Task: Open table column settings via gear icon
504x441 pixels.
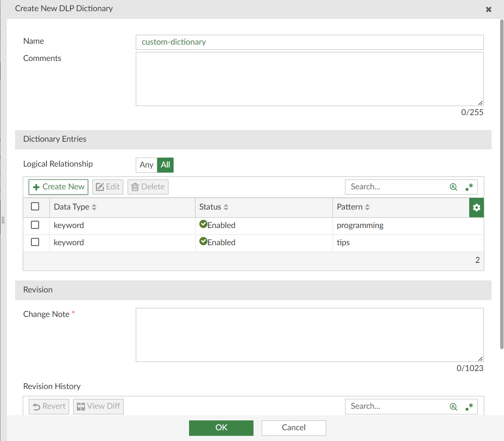Action: pos(476,207)
